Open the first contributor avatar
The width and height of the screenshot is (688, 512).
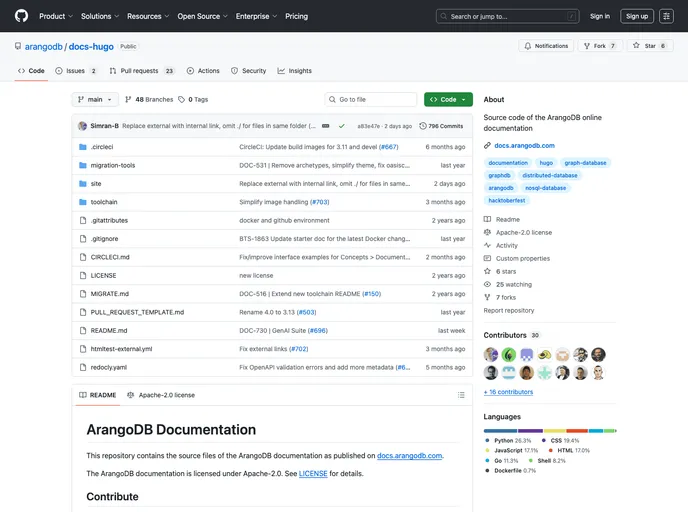491,354
